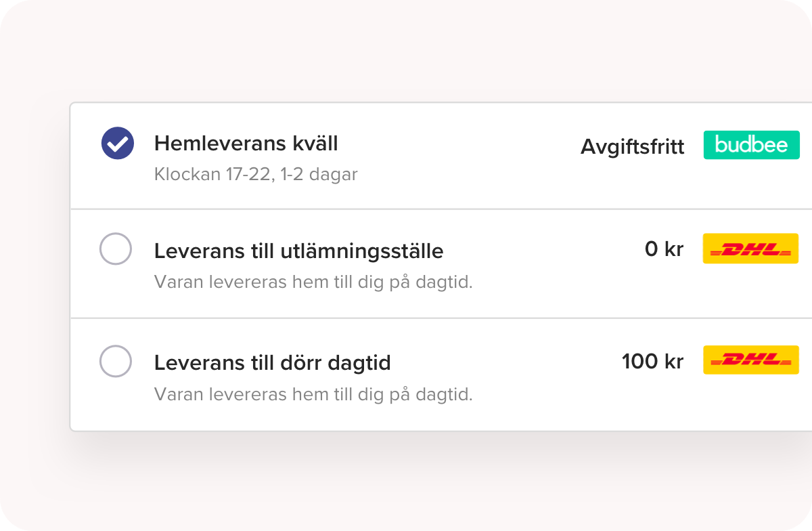Click description under Leverans till utlämningsställe
The image size is (812, 531).
pyautogui.click(x=313, y=282)
